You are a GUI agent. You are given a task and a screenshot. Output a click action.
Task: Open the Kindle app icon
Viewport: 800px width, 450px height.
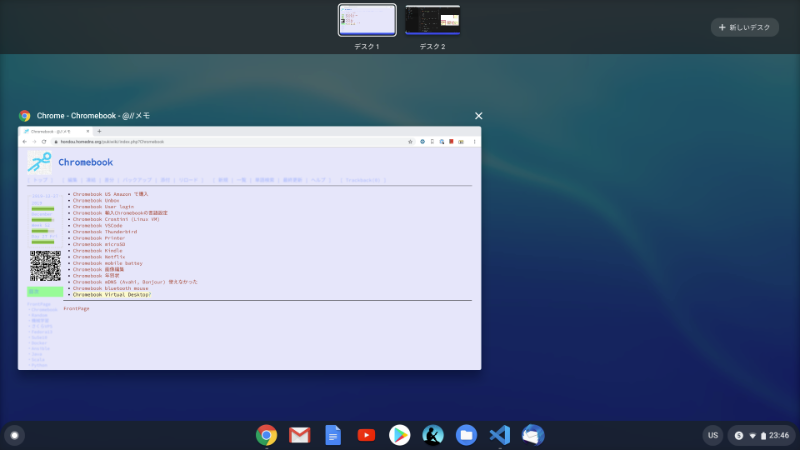click(x=432, y=435)
